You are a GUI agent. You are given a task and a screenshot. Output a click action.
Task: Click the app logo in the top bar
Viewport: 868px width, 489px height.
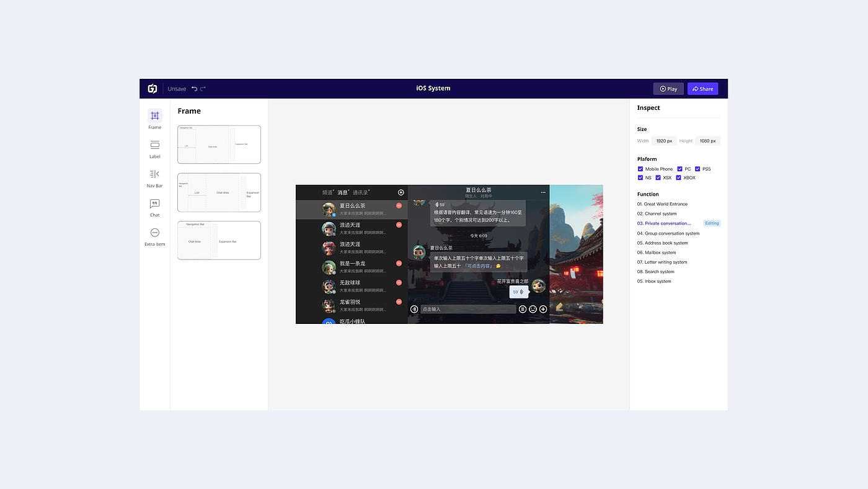coord(153,89)
